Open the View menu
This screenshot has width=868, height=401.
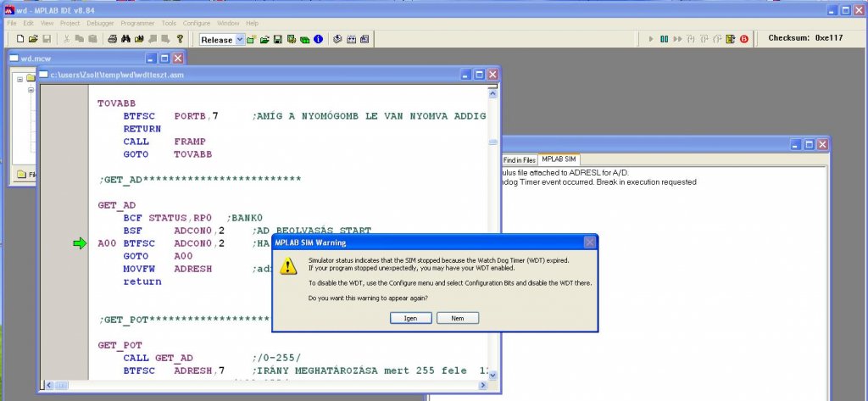pos(47,23)
